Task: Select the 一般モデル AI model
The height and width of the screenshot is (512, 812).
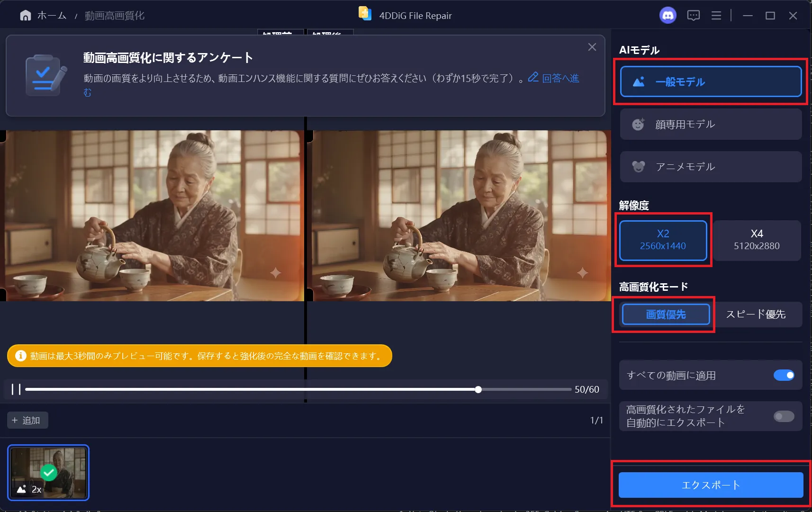Action: (x=711, y=81)
